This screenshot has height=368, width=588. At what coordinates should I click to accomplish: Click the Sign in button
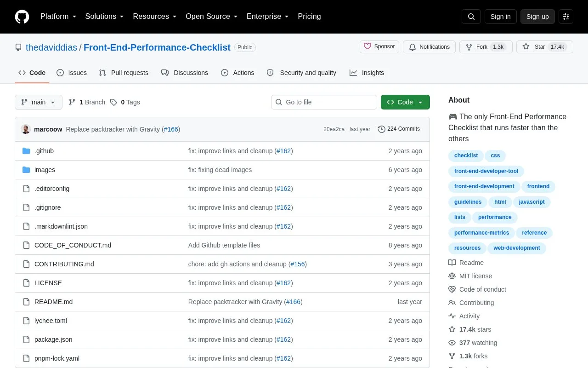(500, 17)
